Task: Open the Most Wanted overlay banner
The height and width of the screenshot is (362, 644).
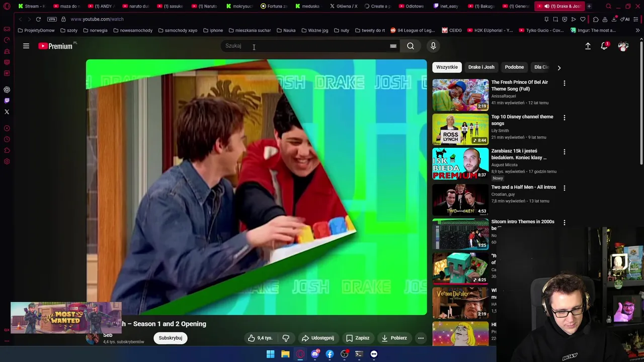Action: point(66,318)
